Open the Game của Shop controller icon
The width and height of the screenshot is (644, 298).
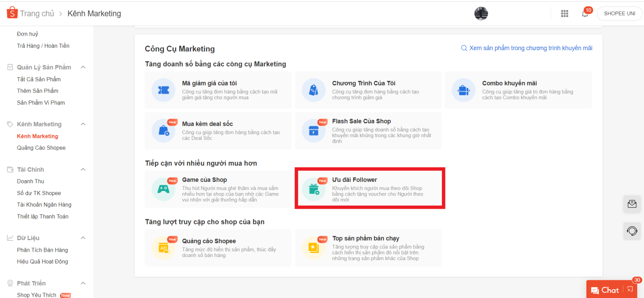(x=163, y=189)
